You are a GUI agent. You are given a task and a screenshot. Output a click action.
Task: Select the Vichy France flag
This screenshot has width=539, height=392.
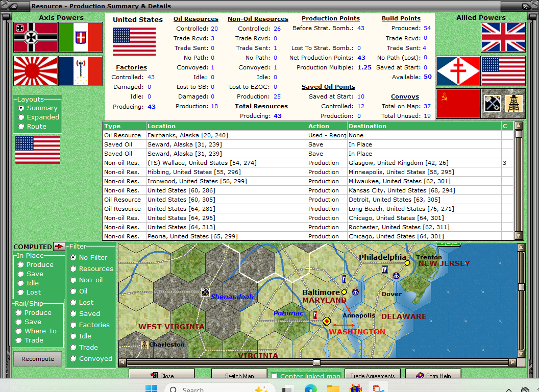[81, 71]
